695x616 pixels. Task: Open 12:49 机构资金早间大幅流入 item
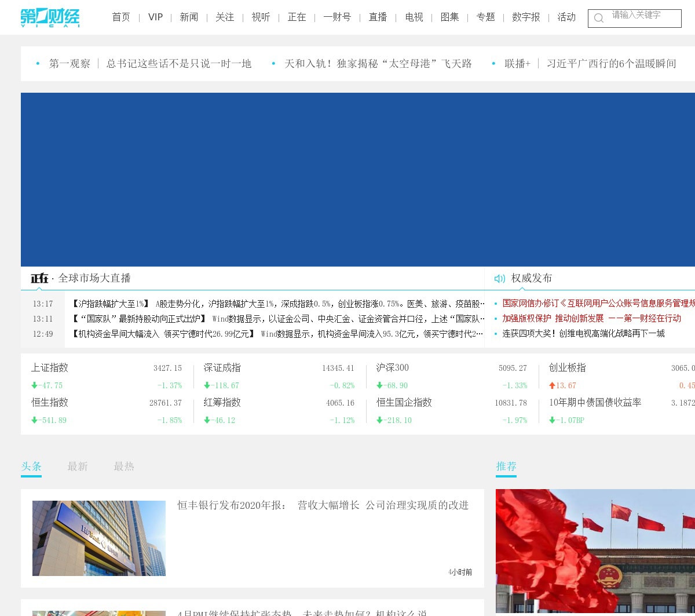tap(278, 334)
